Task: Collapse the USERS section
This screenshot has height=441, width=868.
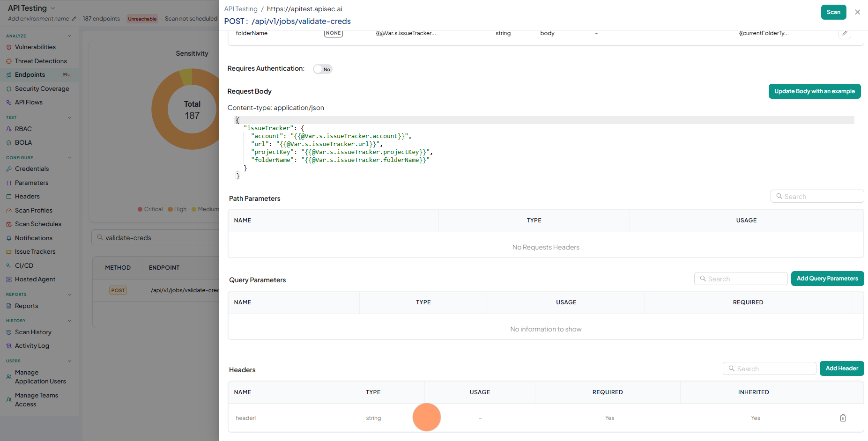Action: pos(69,361)
